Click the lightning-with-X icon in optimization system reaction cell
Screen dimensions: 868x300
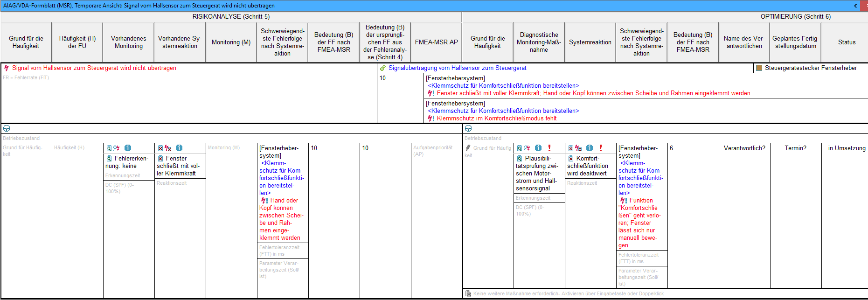coord(578,148)
